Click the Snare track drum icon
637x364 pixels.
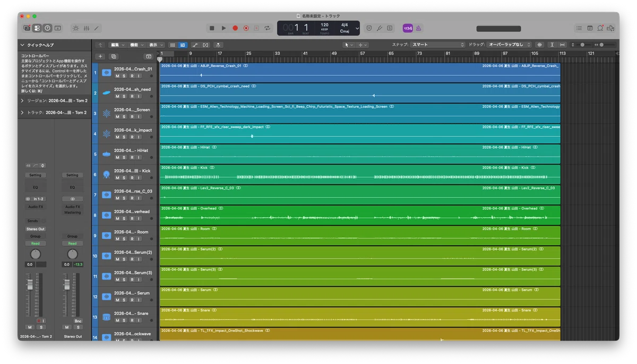click(106, 317)
